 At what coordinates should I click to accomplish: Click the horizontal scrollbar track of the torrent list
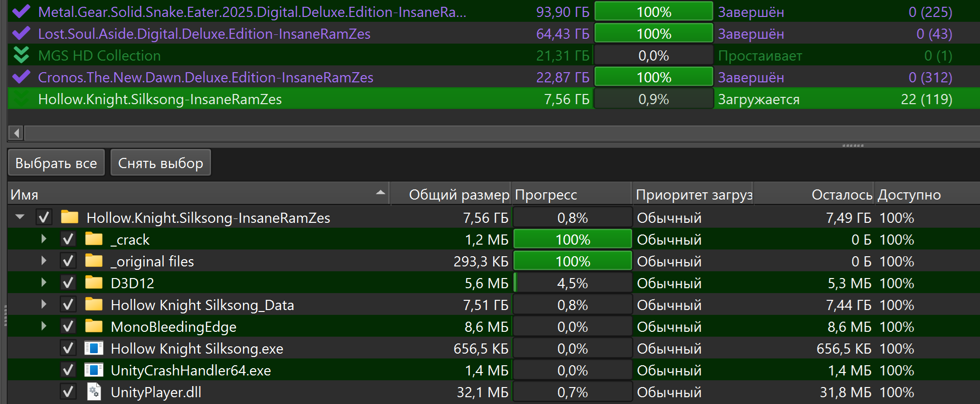point(502,133)
